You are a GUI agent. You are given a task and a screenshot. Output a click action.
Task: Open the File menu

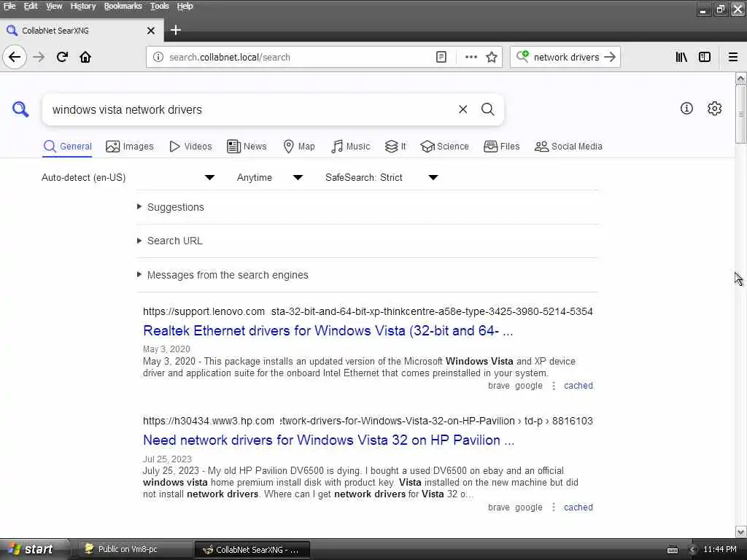pos(9,6)
